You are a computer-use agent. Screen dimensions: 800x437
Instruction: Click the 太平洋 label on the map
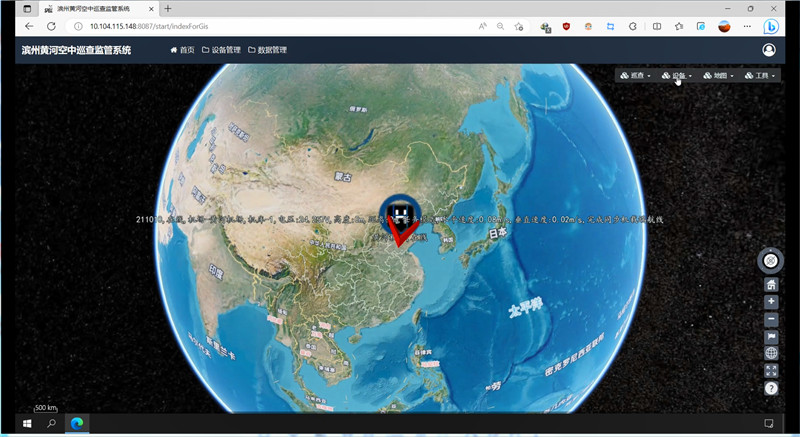526,308
